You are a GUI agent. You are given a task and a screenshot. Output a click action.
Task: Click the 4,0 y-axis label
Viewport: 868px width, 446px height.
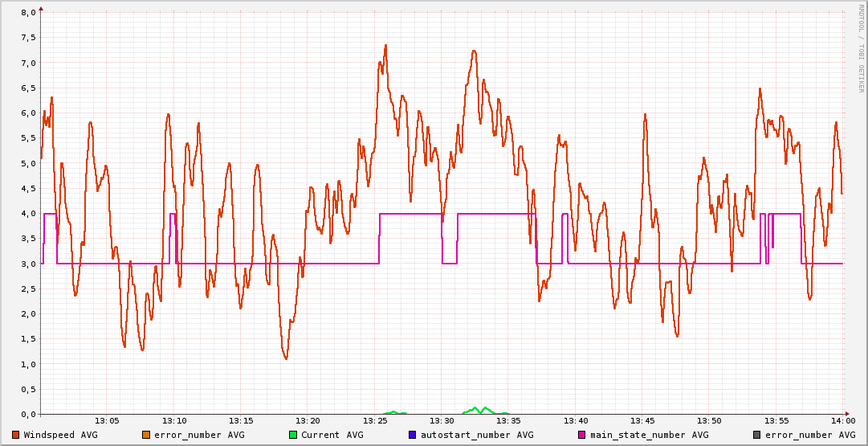click(27, 214)
